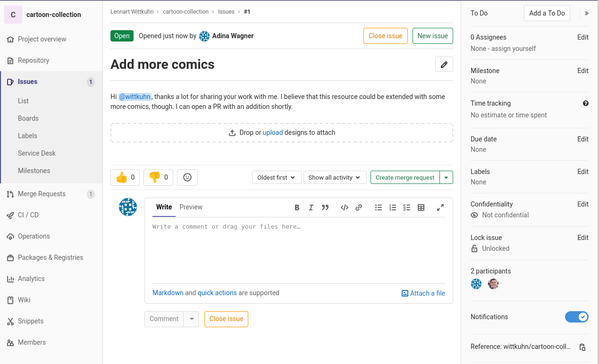
Task: Collapse the right sidebar
Action: coord(586,13)
